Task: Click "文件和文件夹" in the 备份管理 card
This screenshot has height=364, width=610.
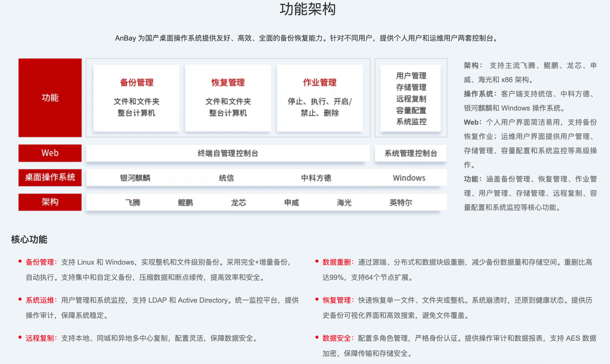Action: (x=137, y=101)
